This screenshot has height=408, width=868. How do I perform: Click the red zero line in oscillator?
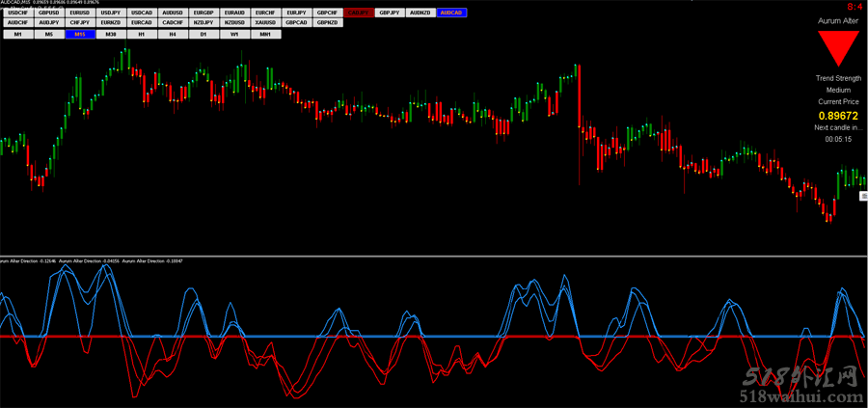coord(434,337)
